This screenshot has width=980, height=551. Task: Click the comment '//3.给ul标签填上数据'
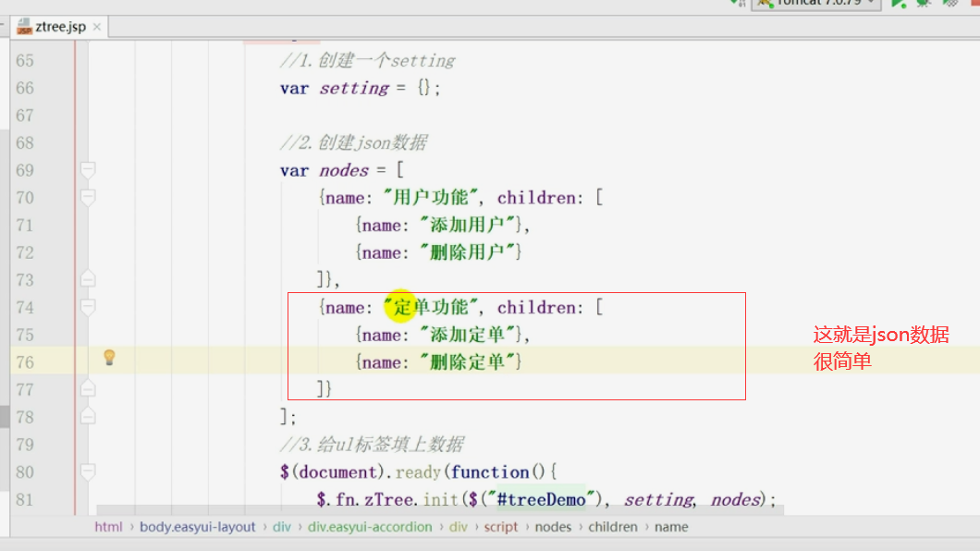coord(372,445)
